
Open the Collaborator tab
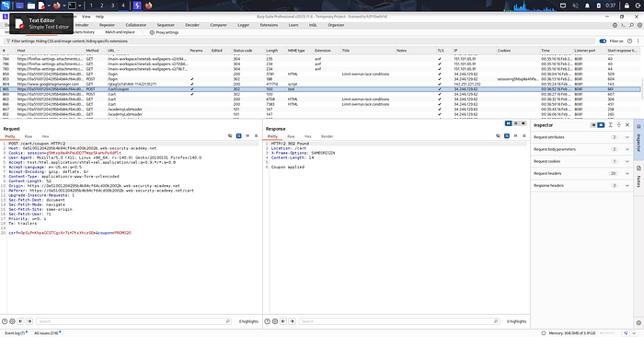[136, 25]
